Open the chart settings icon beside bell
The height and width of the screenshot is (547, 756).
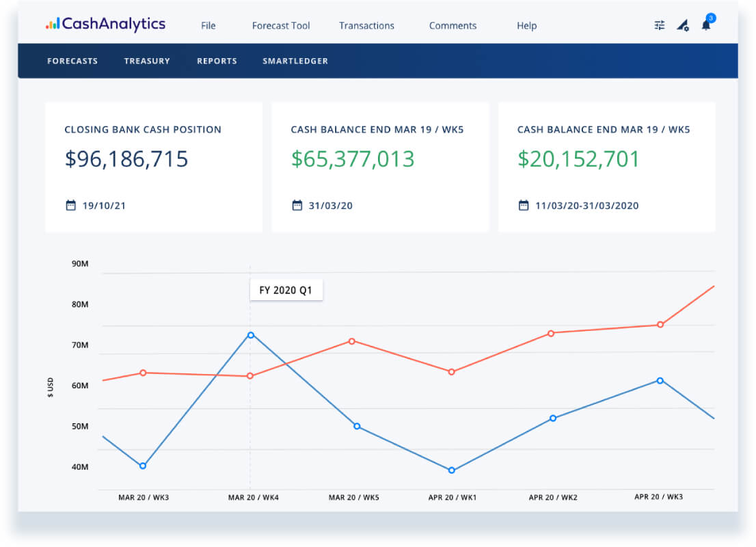683,25
